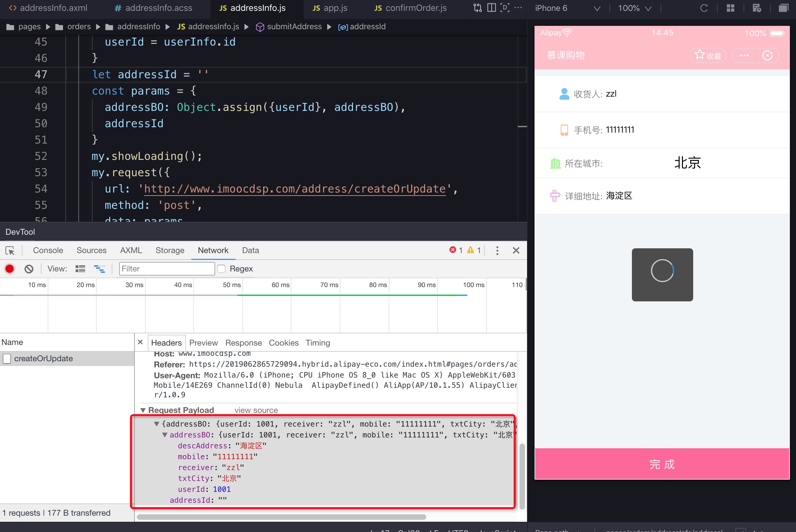Click the orders folder breadcrumb

pos(73,27)
